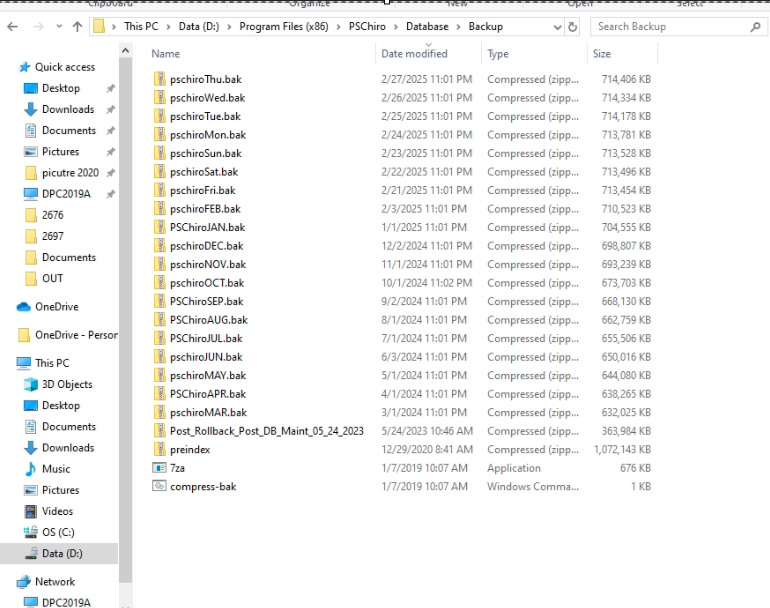770x608 pixels.
Task: Open the OS (C:) drive icon
Action: pos(30,532)
